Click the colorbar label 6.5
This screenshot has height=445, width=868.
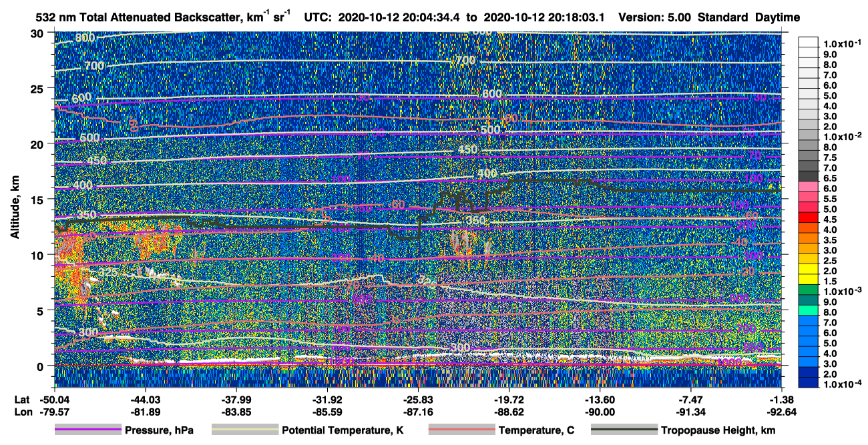[x=830, y=178]
